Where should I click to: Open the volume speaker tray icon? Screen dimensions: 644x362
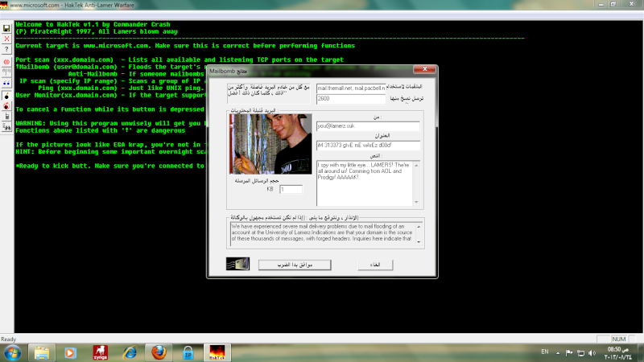[592, 353]
